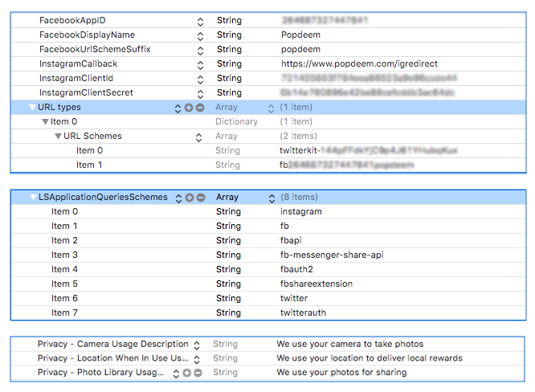Open key stepper for FacebookDisplayName
The image size is (535, 392).
coord(200,36)
